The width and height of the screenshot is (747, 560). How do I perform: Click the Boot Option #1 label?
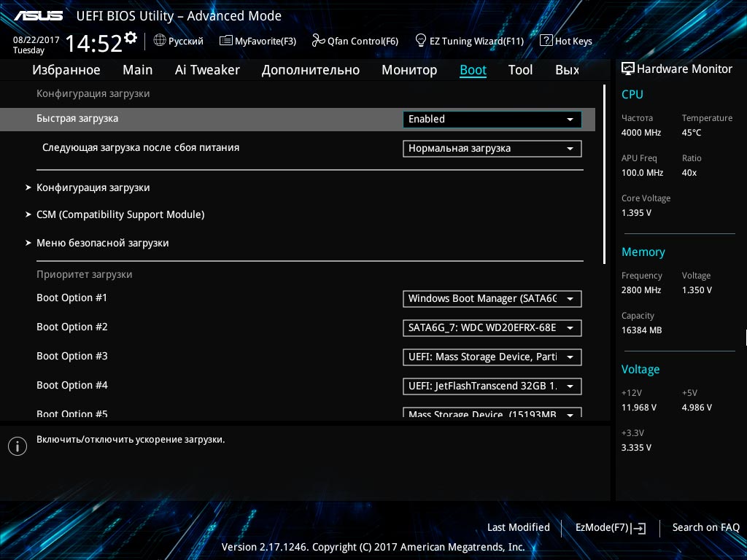(x=72, y=297)
